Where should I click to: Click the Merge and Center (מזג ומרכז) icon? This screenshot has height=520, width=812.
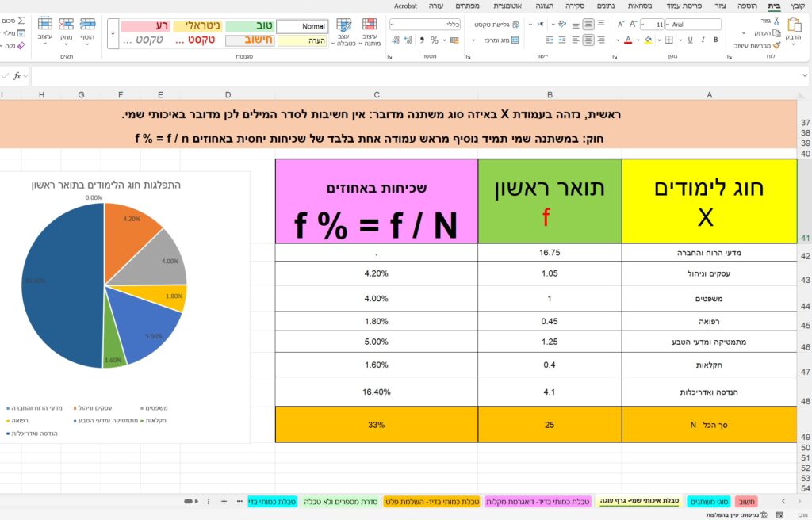pos(513,40)
